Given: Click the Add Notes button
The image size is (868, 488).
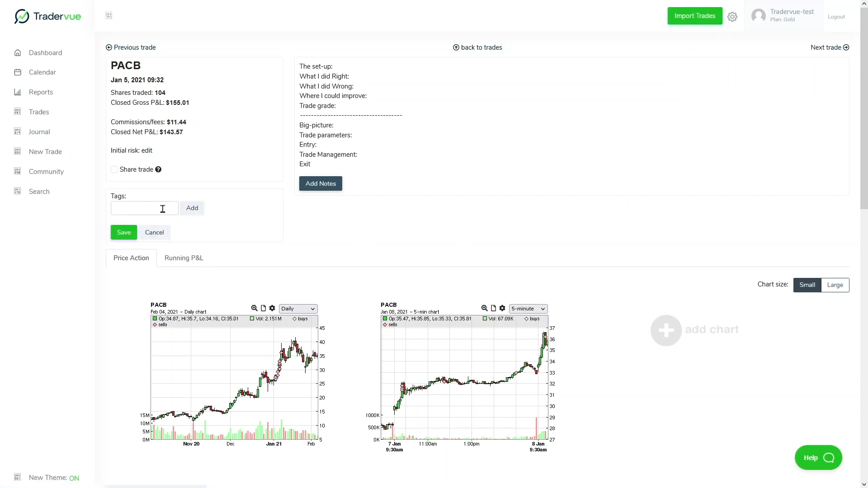Looking at the screenshot, I should (321, 183).
